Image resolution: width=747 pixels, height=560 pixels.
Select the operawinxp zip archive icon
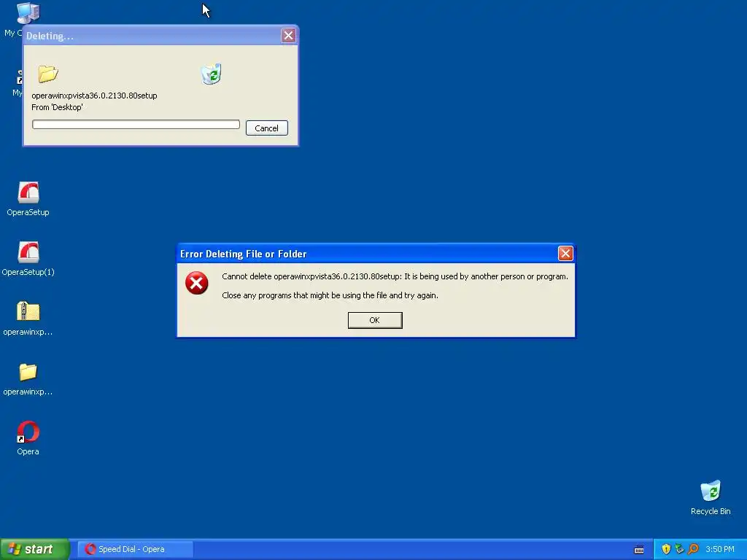pos(28,319)
